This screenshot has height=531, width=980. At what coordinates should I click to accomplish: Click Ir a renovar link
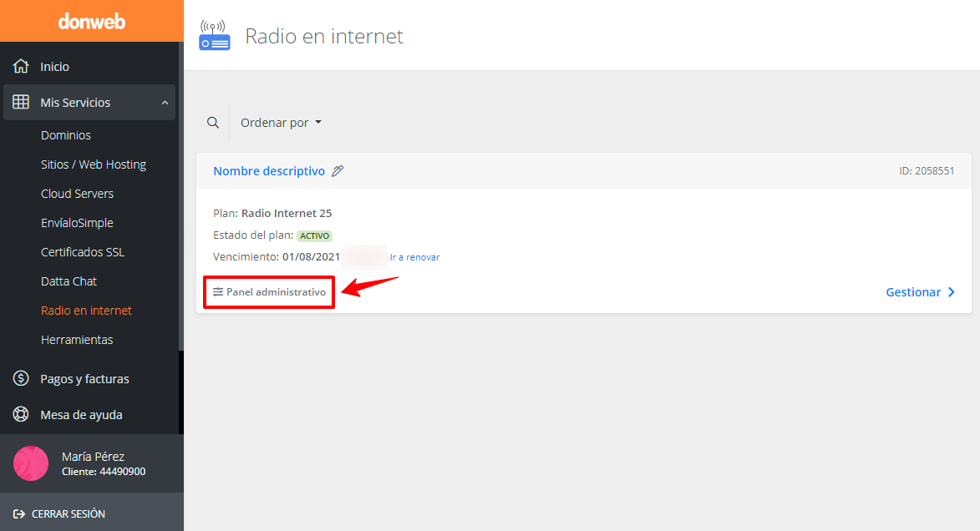[x=414, y=257]
